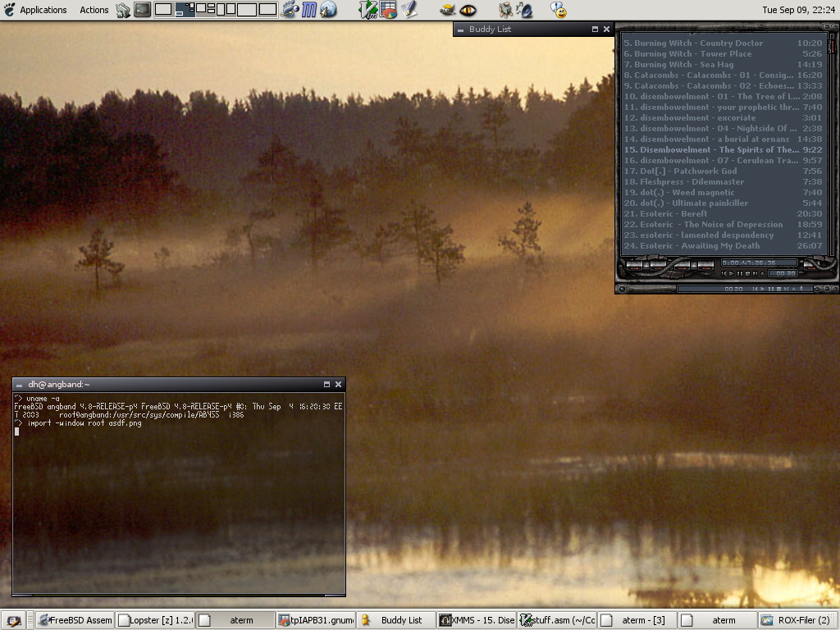Switch to the second workspace in pager

click(x=185, y=10)
